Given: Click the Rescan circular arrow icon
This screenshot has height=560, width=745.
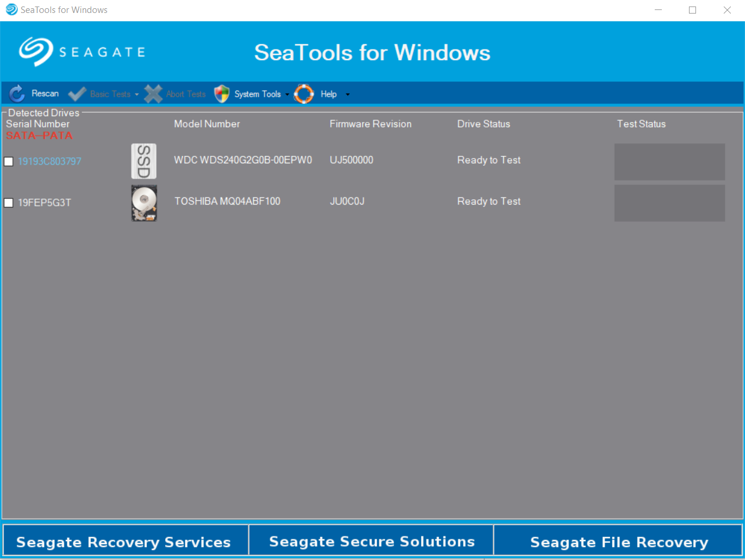Looking at the screenshot, I should [x=17, y=94].
